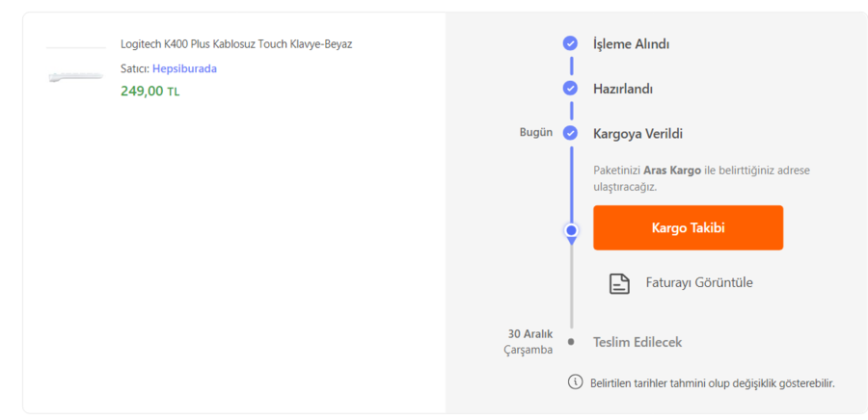Click the Hazırlandı checkmark icon

tap(570, 89)
